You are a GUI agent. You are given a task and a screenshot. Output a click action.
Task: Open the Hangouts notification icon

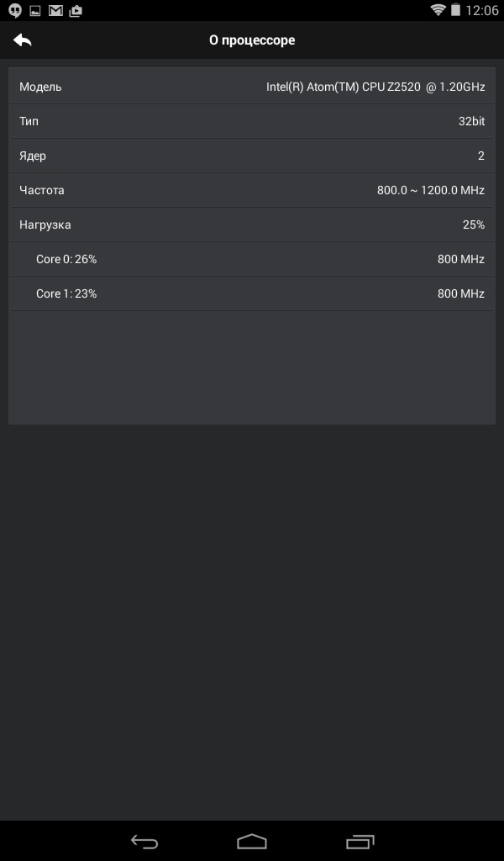pos(14,11)
